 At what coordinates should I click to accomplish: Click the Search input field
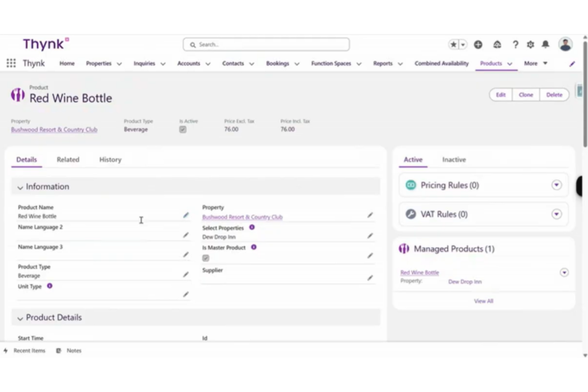(266, 44)
